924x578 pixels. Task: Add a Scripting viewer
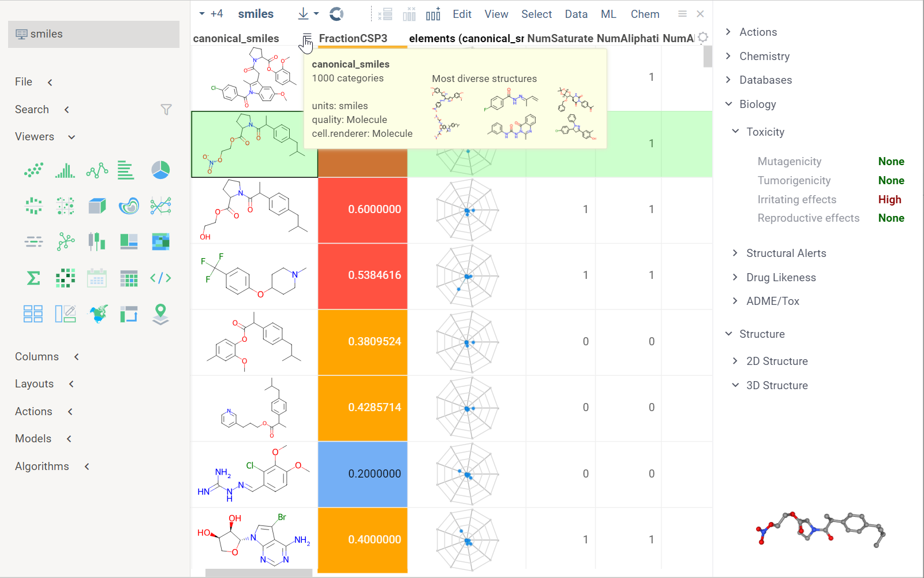click(x=160, y=278)
